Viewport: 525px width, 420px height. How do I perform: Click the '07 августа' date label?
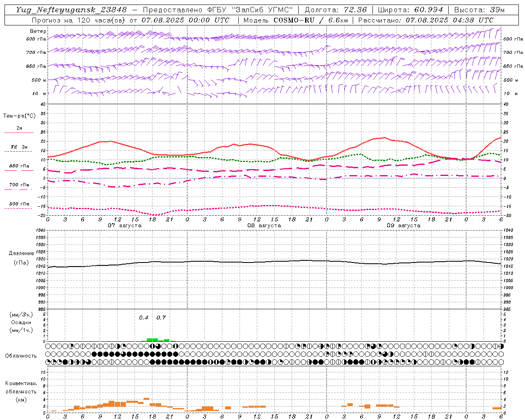125,226
